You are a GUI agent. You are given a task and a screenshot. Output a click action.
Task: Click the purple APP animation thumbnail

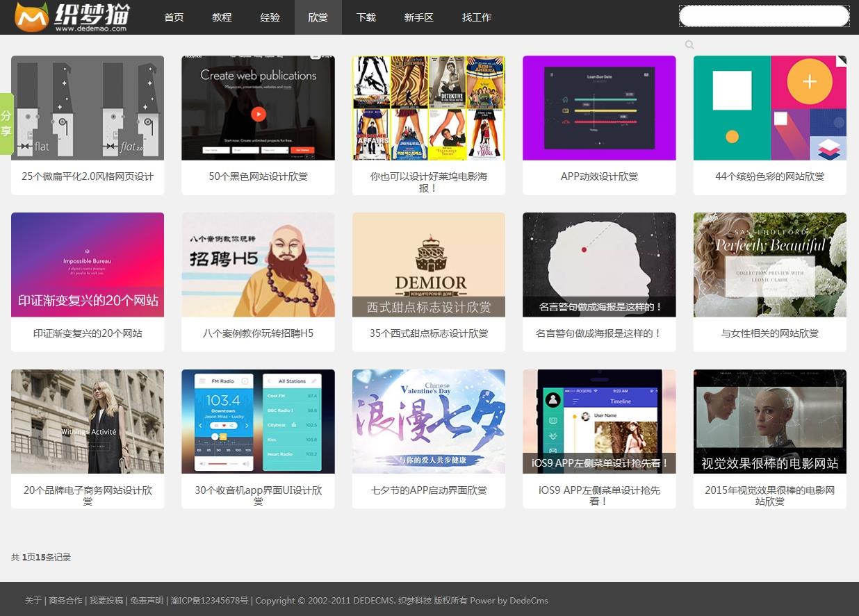click(599, 108)
